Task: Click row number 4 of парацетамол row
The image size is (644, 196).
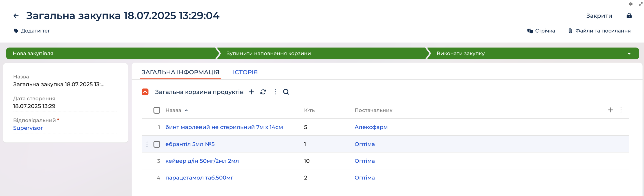Action: (159, 178)
